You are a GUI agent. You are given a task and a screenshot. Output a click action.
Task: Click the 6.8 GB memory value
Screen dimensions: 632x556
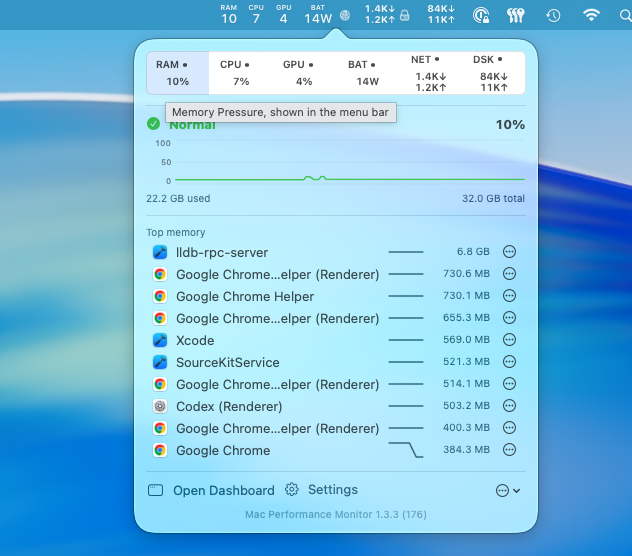click(473, 252)
